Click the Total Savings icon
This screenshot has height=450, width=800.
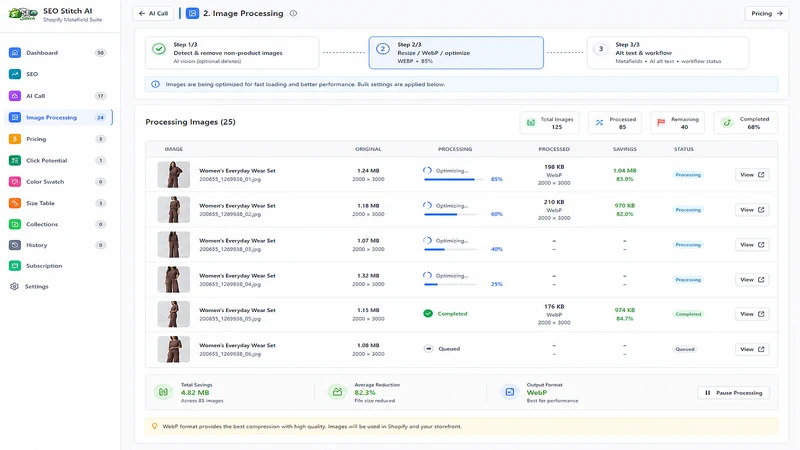coord(163,392)
